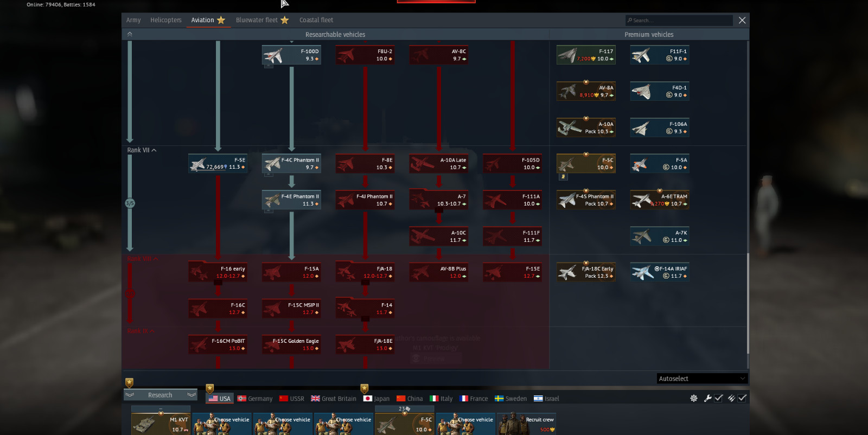Select the AV-8C aircraft card

click(x=439, y=55)
